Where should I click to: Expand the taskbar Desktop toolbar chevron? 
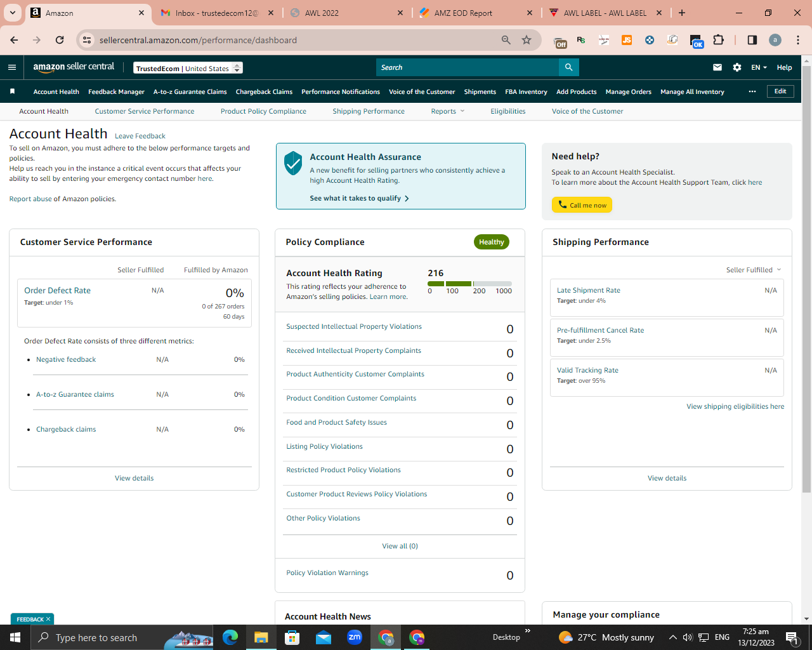[528, 631]
